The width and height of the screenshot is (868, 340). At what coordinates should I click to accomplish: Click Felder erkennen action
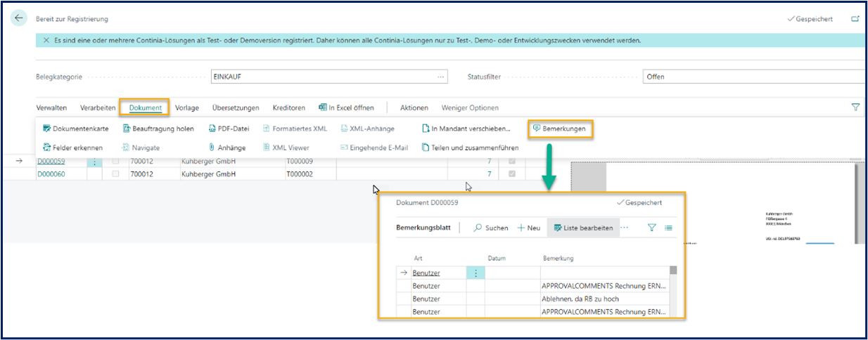72,148
